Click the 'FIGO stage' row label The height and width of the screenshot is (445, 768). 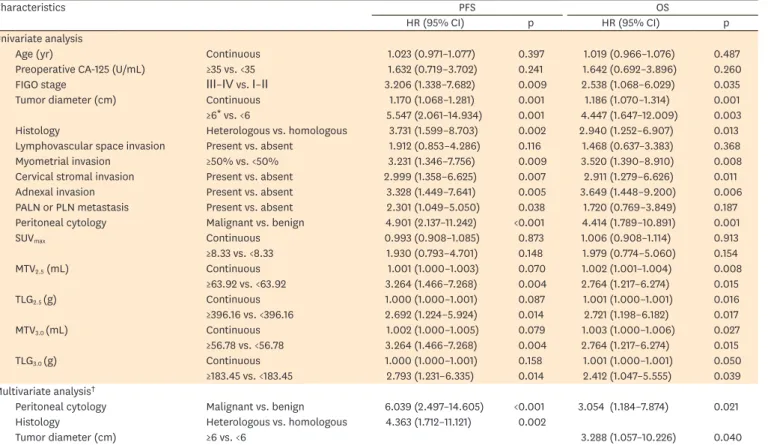[40, 85]
